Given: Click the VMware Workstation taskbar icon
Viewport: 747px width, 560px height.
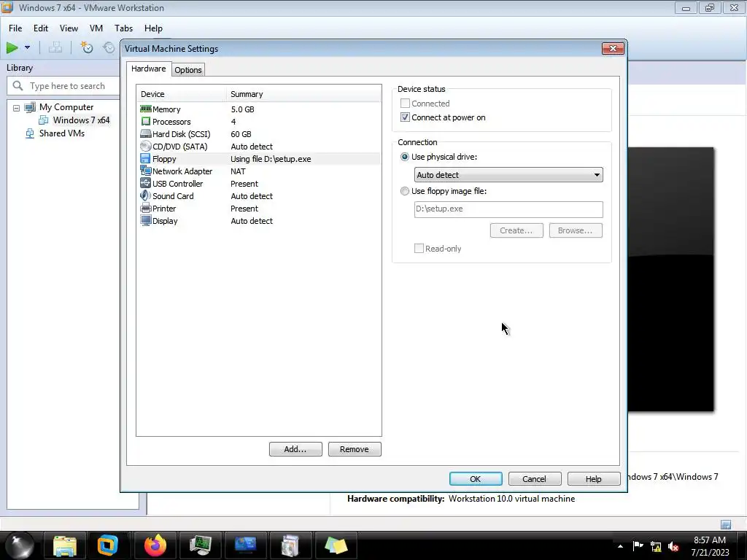Looking at the screenshot, I should click(x=108, y=545).
